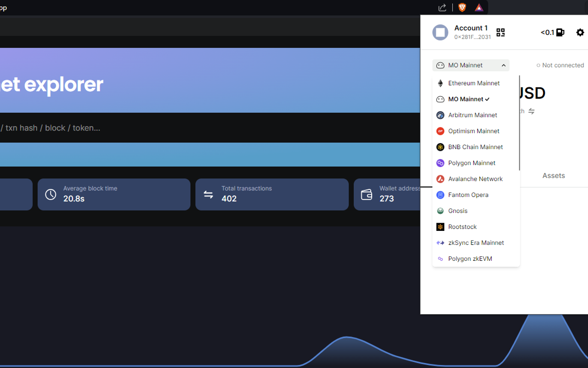
Task: Open the Brave Rewards triangle icon
Action: tap(479, 7)
